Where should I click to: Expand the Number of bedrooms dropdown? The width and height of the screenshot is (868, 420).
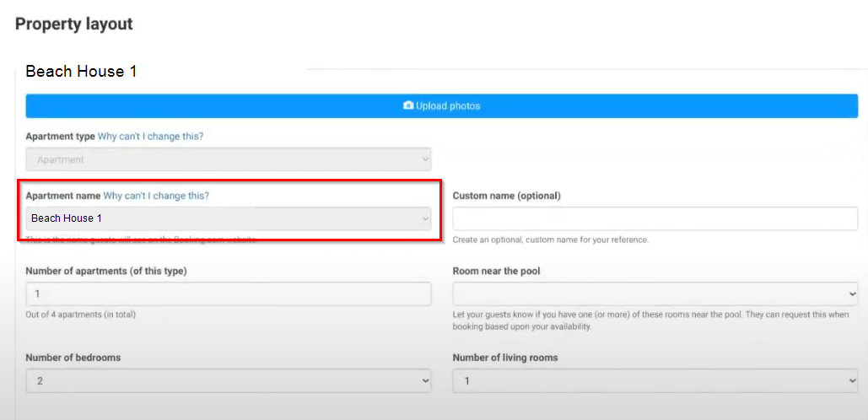click(228, 381)
